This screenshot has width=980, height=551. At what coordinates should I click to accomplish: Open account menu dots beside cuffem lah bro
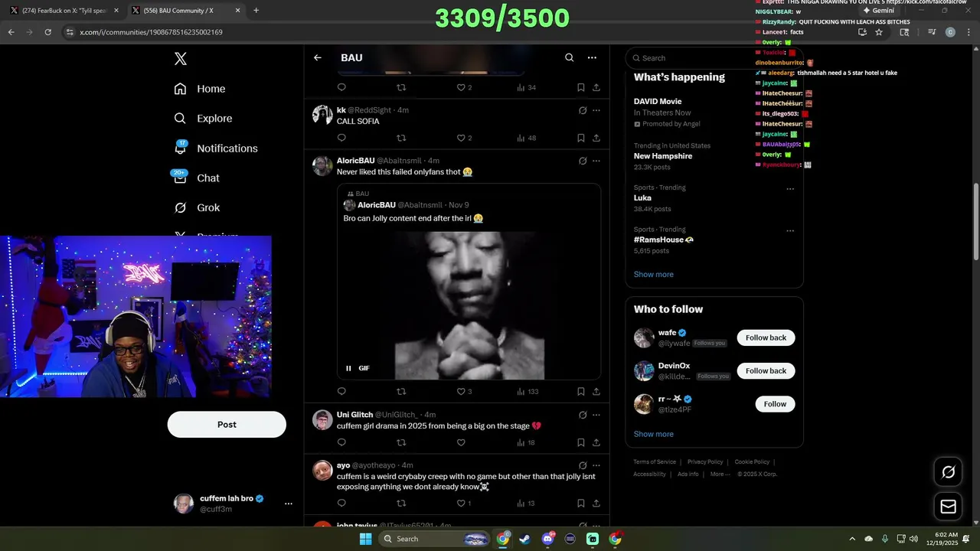[289, 504]
